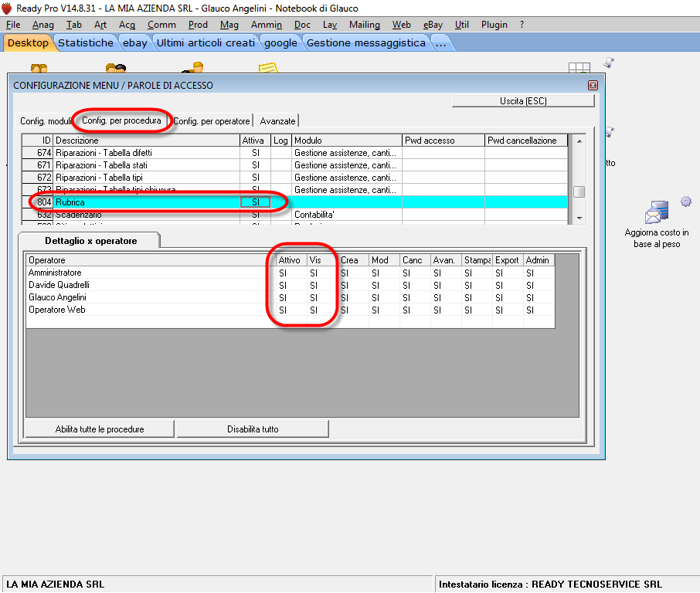Click Log cell for Riparazioni - Tabella difetti
The width and height of the screenshot is (700, 593).
(280, 153)
